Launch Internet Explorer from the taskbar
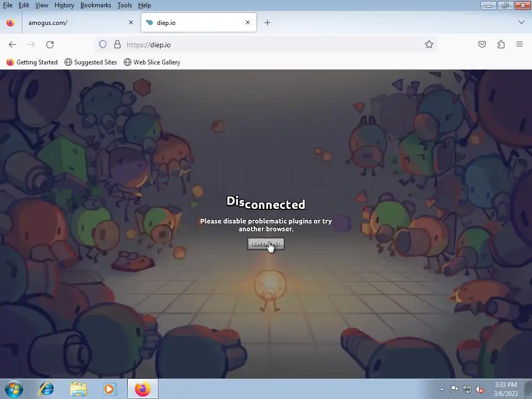 coord(46,389)
